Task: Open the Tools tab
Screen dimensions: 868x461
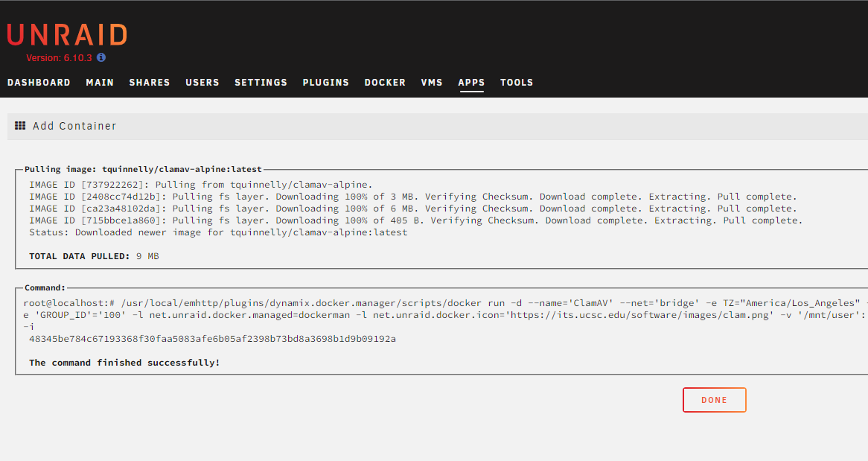Action: click(517, 83)
